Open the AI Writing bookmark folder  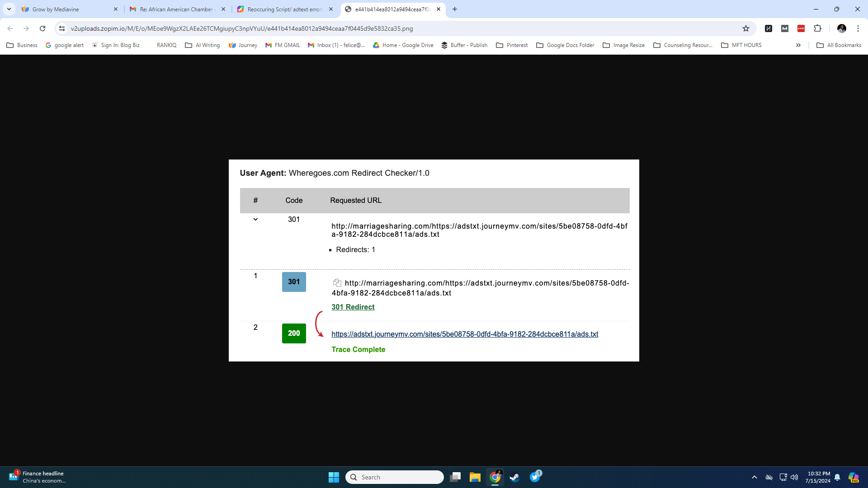coord(203,45)
